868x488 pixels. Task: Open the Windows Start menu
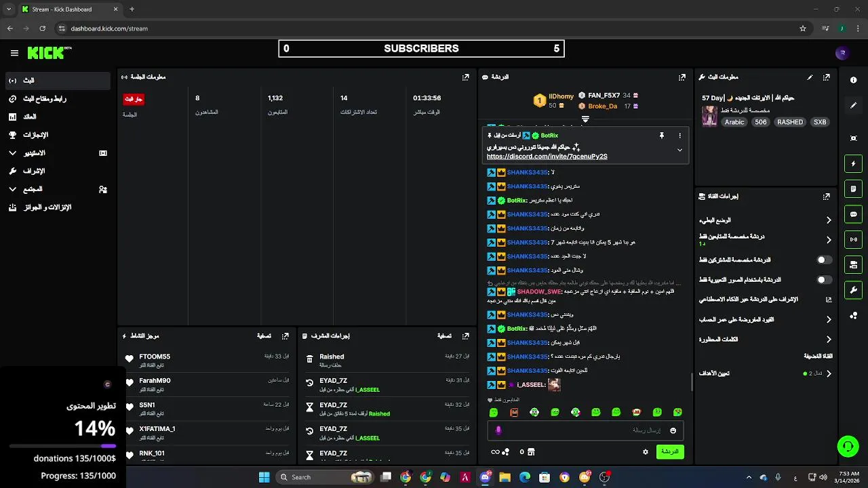tap(264, 477)
